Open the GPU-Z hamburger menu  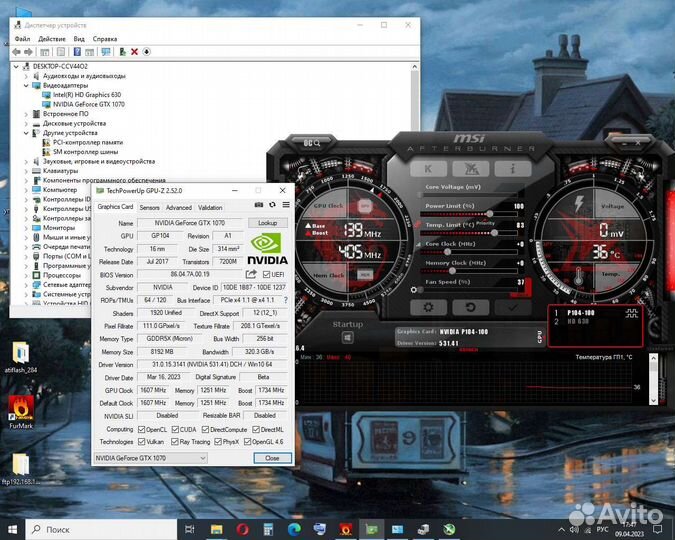pos(286,205)
